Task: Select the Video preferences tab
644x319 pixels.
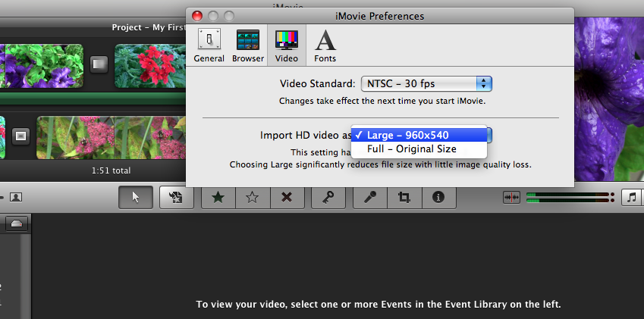Action: pos(286,45)
